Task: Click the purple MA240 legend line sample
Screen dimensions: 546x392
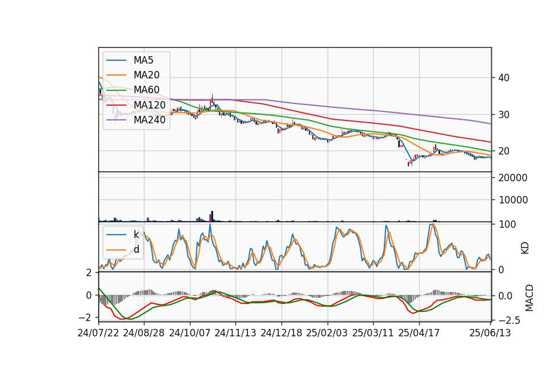Action: 116,120
